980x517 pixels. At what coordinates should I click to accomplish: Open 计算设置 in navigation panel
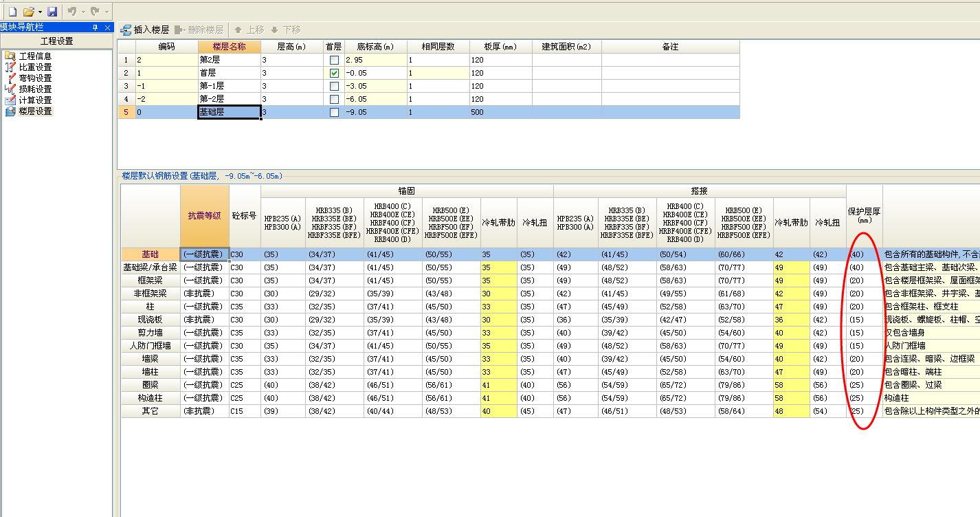pyautogui.click(x=35, y=100)
